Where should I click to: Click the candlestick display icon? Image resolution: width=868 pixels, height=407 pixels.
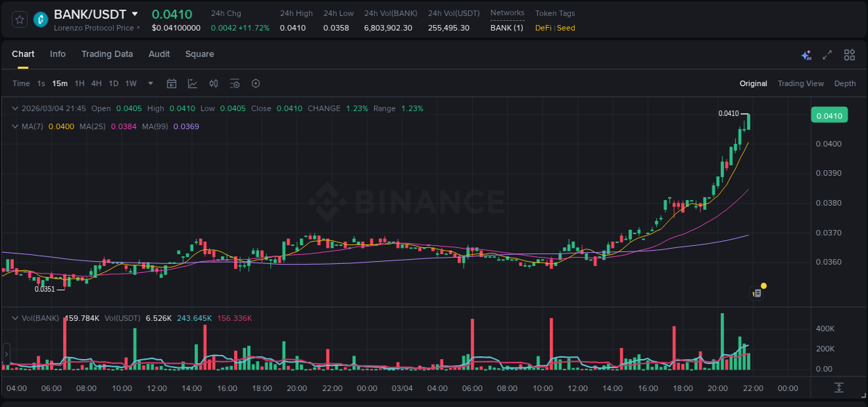(213, 83)
